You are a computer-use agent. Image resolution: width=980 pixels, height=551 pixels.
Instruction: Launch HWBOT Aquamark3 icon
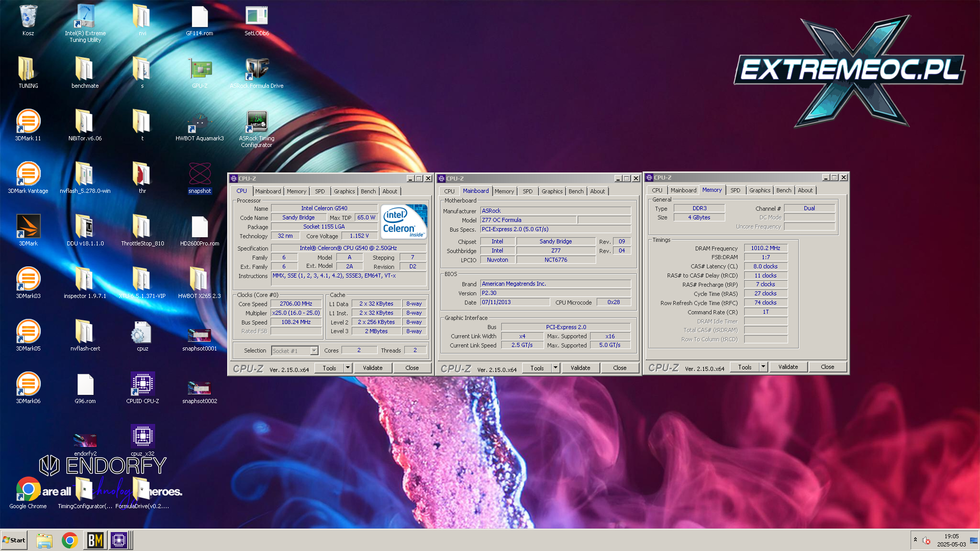point(200,126)
